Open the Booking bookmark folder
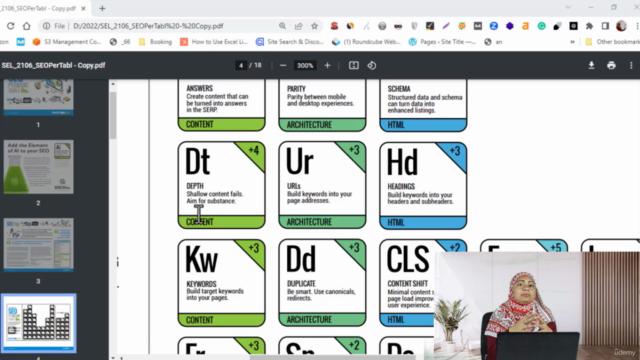 [156, 42]
